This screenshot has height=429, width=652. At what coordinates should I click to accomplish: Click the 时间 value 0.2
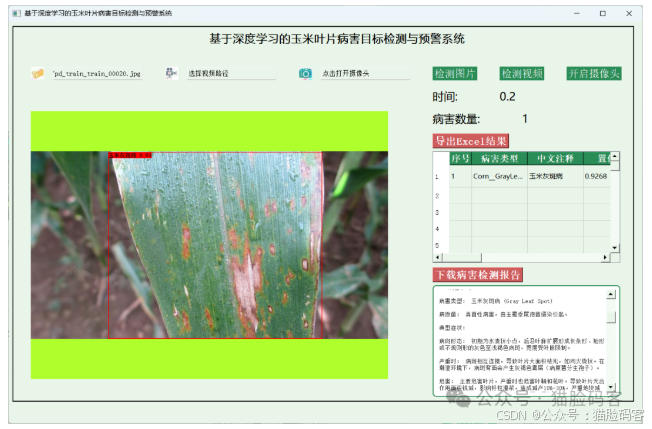pyautogui.click(x=507, y=97)
